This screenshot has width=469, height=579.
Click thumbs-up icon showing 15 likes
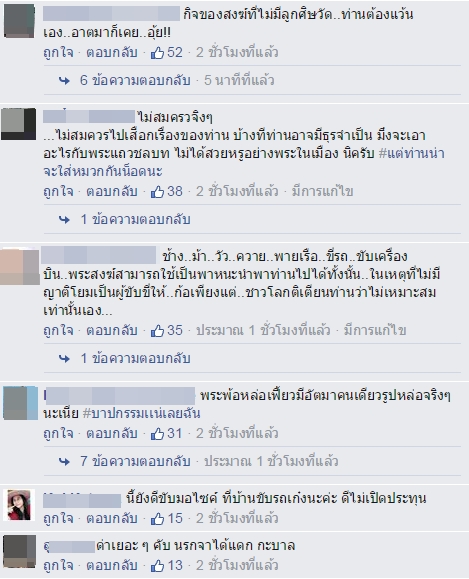157,518
